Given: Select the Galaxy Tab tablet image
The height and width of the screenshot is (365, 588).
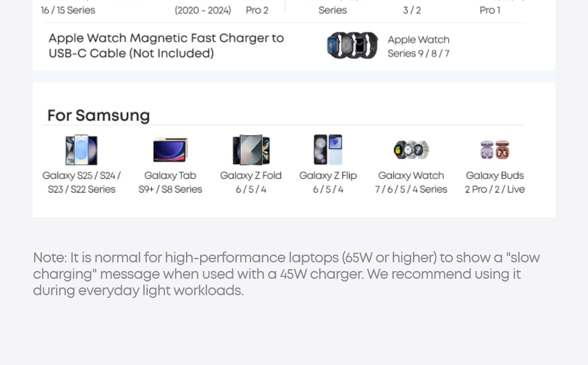Looking at the screenshot, I should point(170,150).
